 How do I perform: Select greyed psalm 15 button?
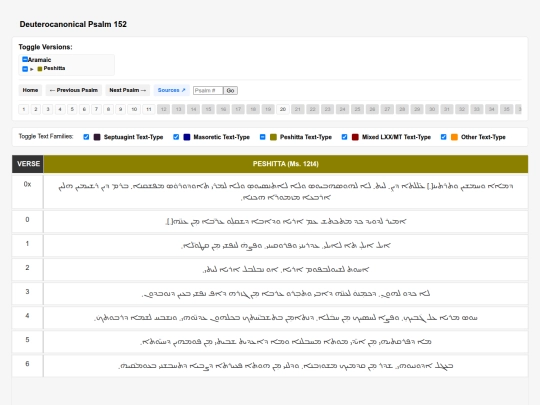coord(208,109)
